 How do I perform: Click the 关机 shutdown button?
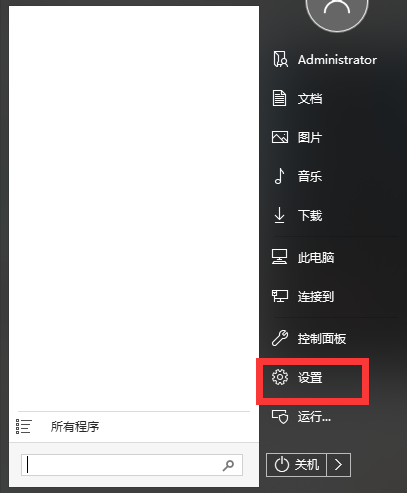[296, 464]
